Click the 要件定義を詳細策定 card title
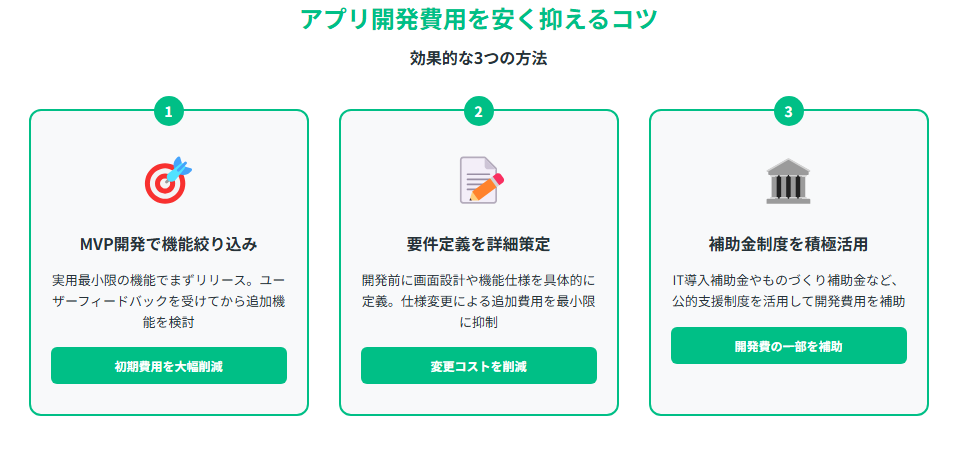Screen dimensions: 972x450 (x=479, y=244)
